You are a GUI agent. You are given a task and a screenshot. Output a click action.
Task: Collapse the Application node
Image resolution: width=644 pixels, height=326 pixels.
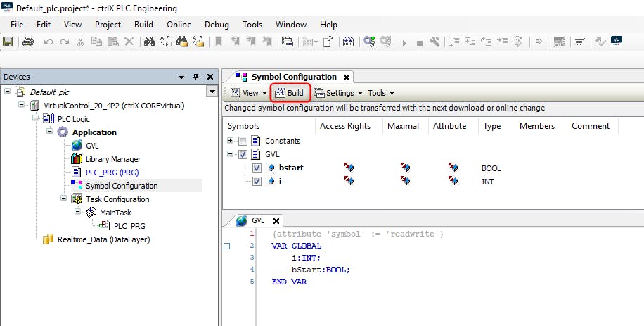tap(50, 132)
